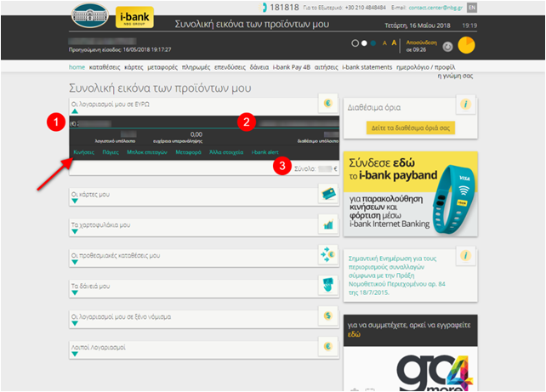Expand the Τα χαρτοφυλάκιά μου section
Viewport: 546px width, 392px height.
pyautogui.click(x=75, y=231)
